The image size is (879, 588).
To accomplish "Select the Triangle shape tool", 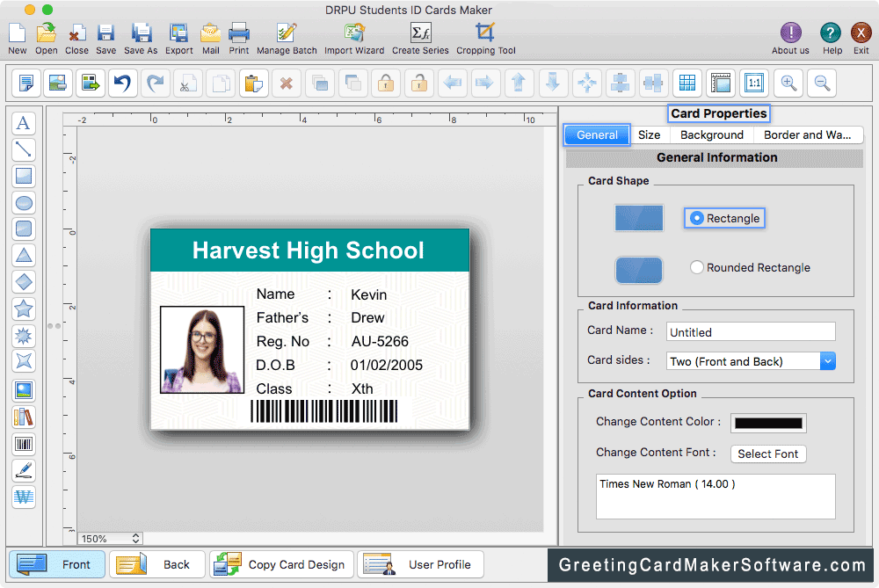I will [x=24, y=256].
